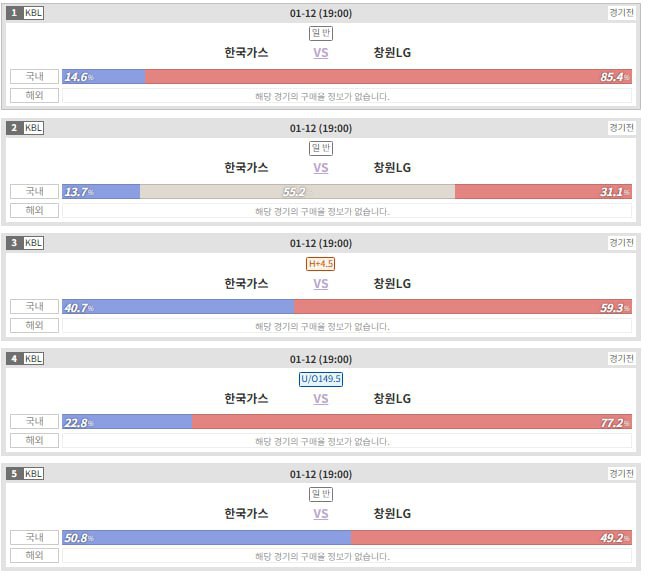Click the KBL league badge in match 3
The width and height of the screenshot is (648, 578).
pos(34,243)
